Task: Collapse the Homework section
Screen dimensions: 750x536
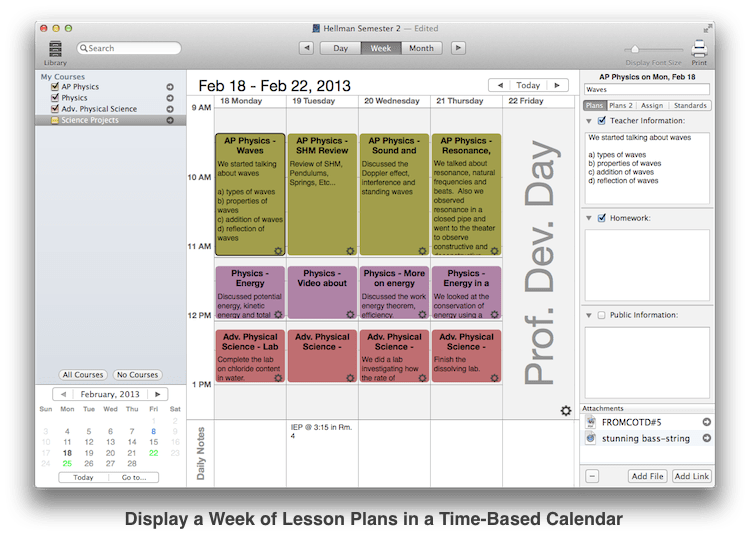Action: [x=589, y=219]
